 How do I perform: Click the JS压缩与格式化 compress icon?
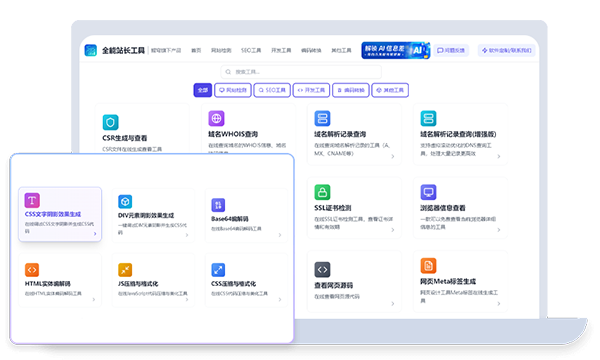[x=125, y=270]
